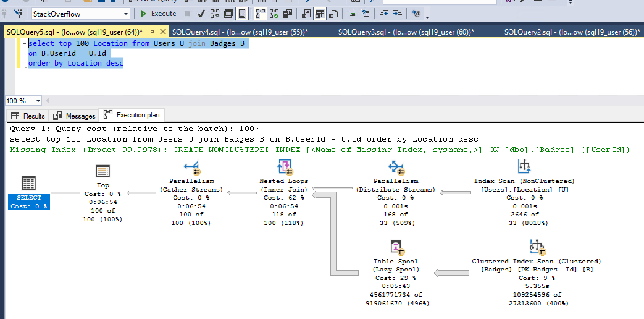Viewport: 644px width, 319px height.
Task: Open the toolbar overflow options arrow
Action: point(427,17)
